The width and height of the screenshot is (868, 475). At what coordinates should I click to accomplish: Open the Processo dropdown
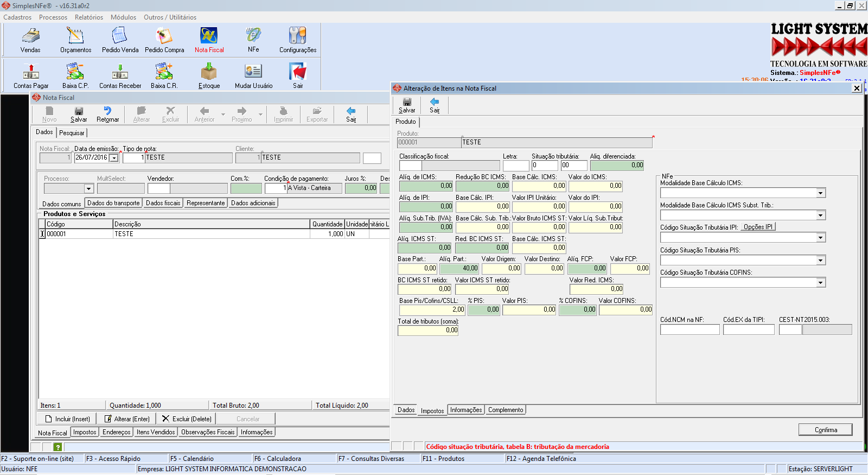point(89,189)
